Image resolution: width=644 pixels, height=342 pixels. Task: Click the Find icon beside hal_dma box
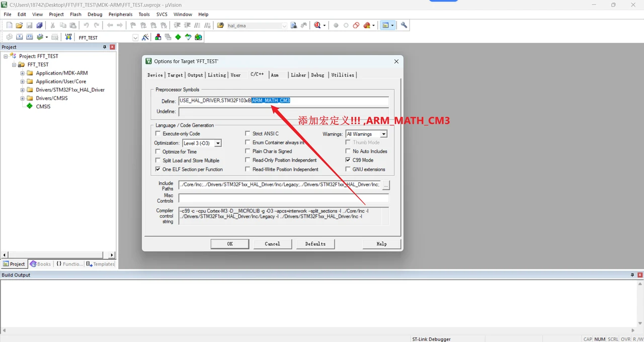pos(294,25)
